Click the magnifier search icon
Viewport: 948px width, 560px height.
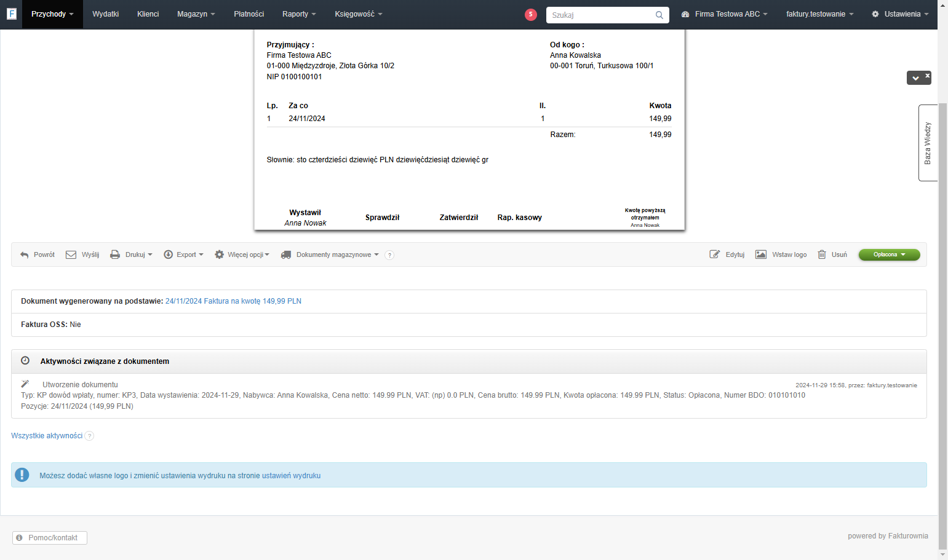[x=659, y=15]
